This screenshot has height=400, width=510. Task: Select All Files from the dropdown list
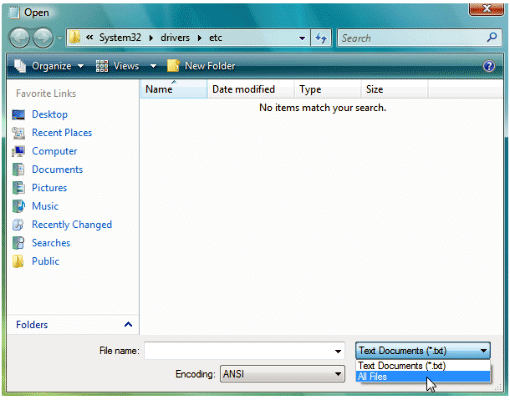click(x=423, y=377)
